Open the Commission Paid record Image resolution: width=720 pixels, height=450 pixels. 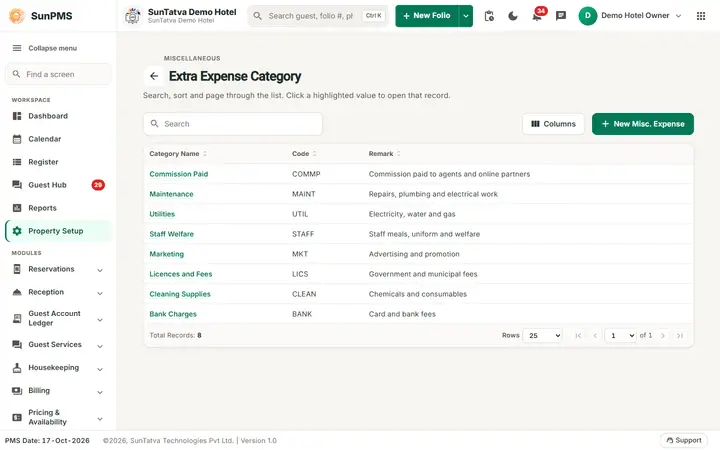click(179, 174)
